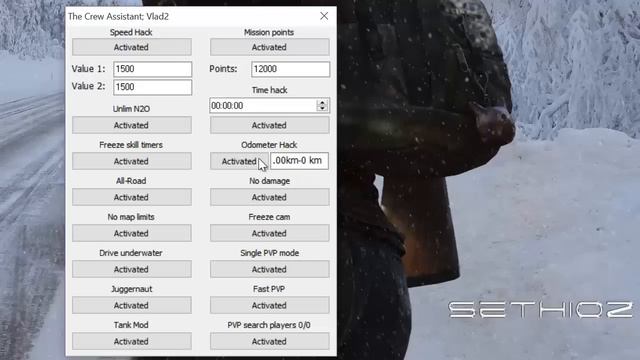Focus the Value 2 input field
Viewport: 640px width, 360px height.
point(153,87)
